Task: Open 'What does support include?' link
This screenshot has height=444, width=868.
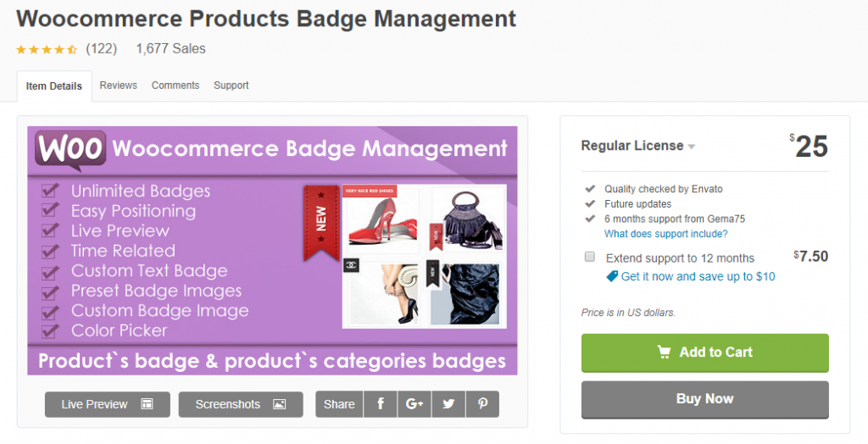Action: pos(665,234)
